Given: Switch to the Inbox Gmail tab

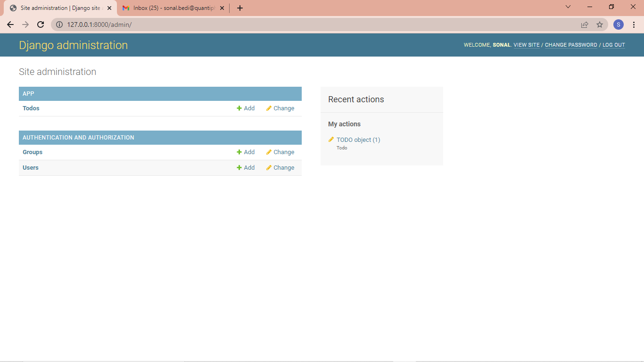Looking at the screenshot, I should click(170, 8).
